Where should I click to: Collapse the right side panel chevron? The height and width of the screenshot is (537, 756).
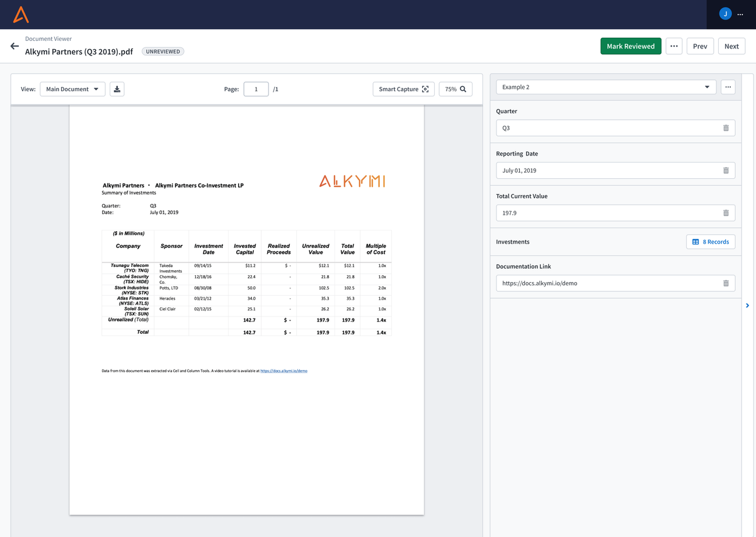point(747,305)
